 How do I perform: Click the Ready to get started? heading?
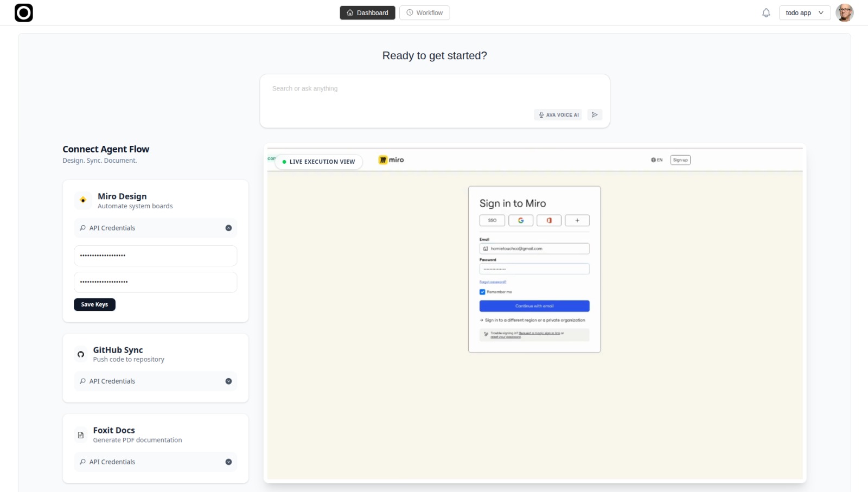coord(435,55)
